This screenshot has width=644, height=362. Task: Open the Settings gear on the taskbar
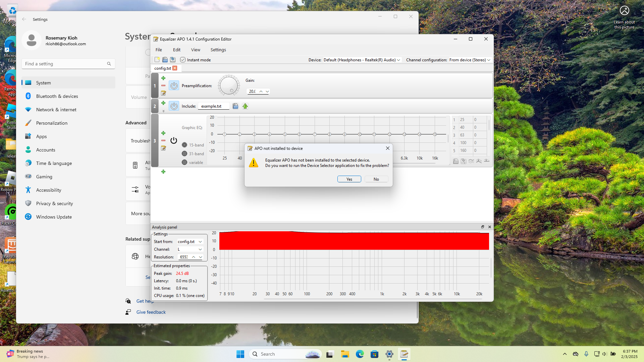[389, 354]
